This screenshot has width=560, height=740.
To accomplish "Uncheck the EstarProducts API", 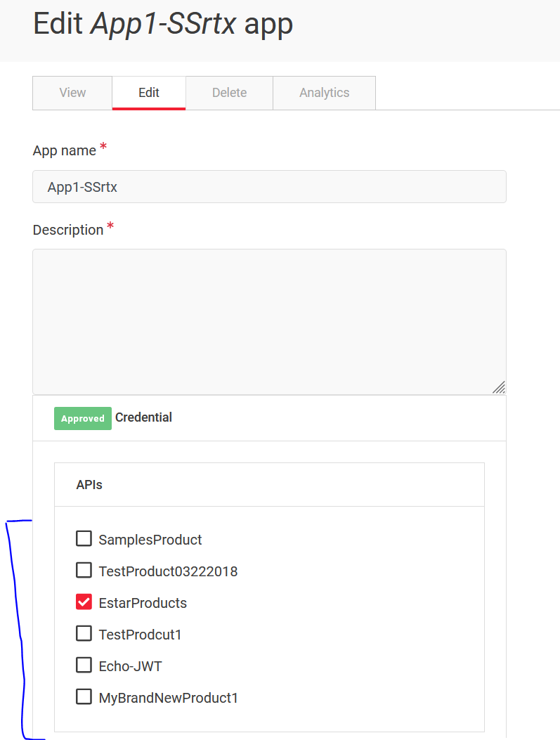I will [84, 602].
